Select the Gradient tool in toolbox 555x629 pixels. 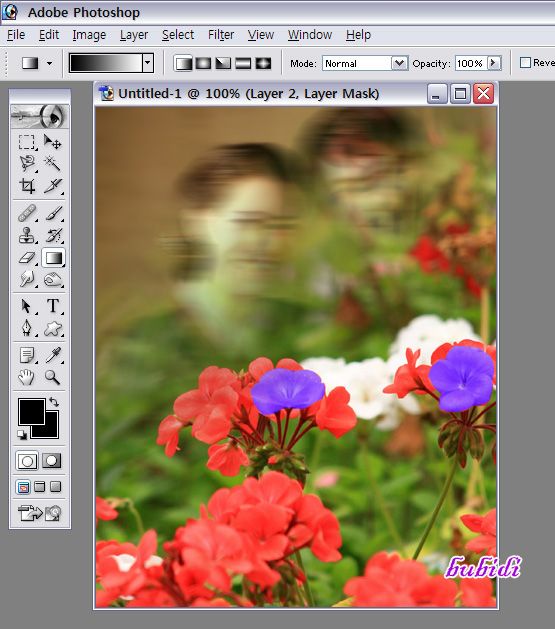53,258
